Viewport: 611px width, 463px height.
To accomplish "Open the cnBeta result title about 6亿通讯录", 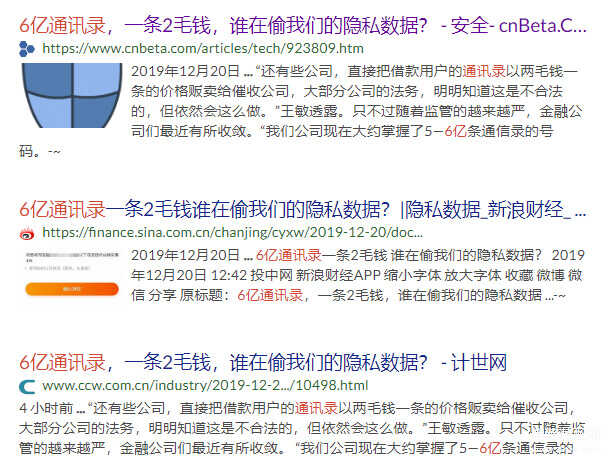I will [x=303, y=26].
